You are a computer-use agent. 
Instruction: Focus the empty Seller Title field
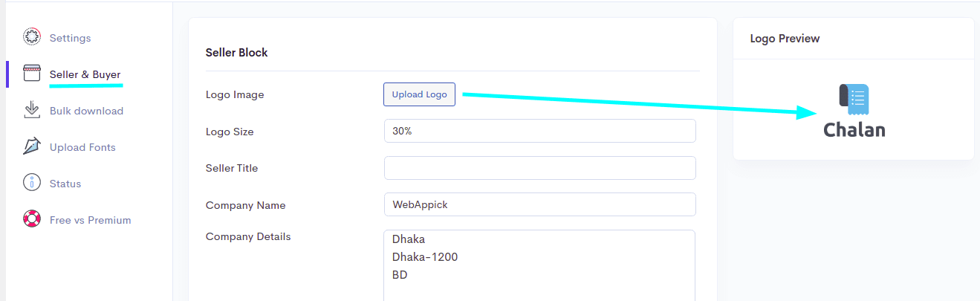coord(539,168)
